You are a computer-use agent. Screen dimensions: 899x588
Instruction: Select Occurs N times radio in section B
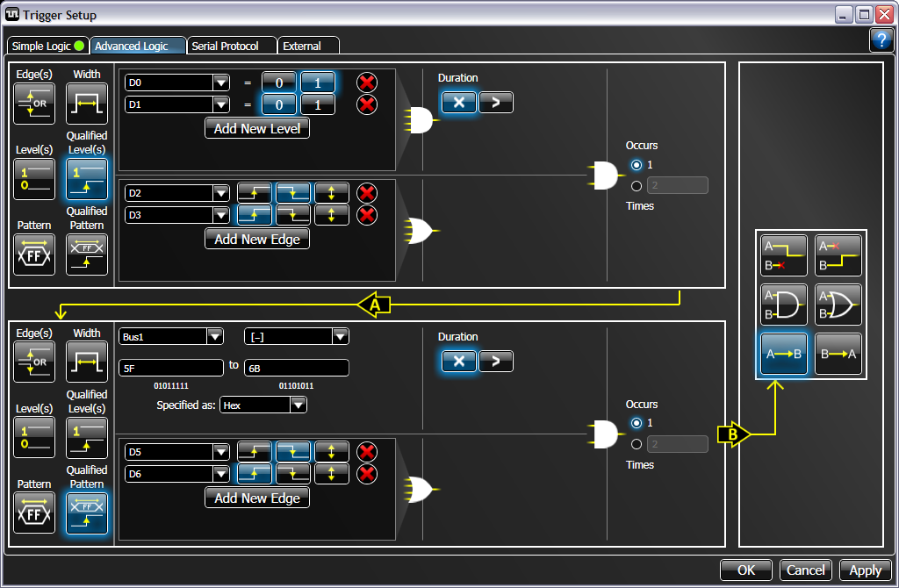pyautogui.click(x=636, y=444)
